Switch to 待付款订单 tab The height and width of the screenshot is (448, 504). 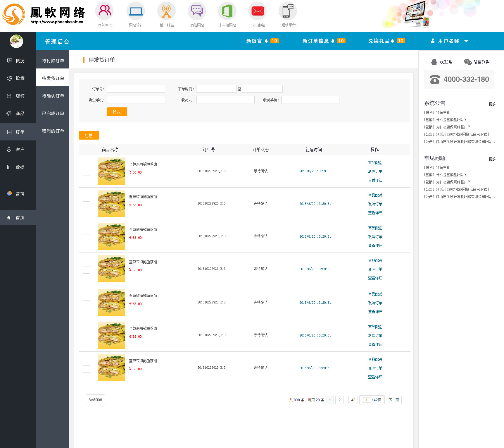[53, 61]
